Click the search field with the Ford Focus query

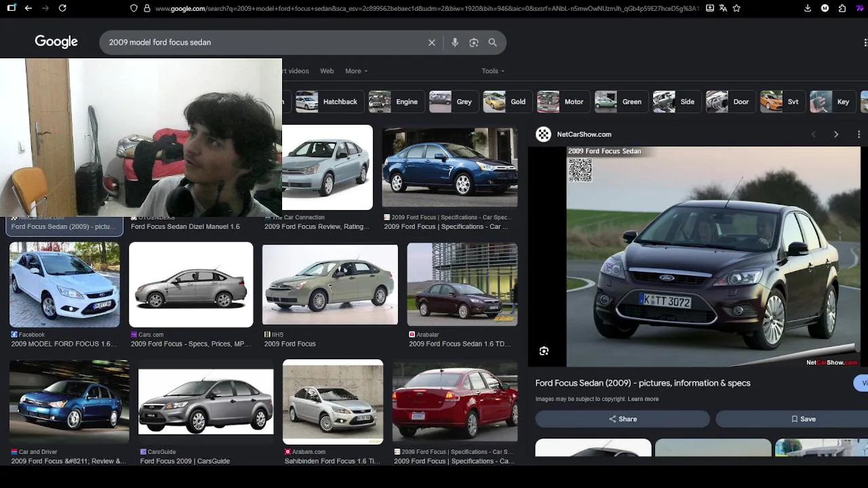[264, 42]
